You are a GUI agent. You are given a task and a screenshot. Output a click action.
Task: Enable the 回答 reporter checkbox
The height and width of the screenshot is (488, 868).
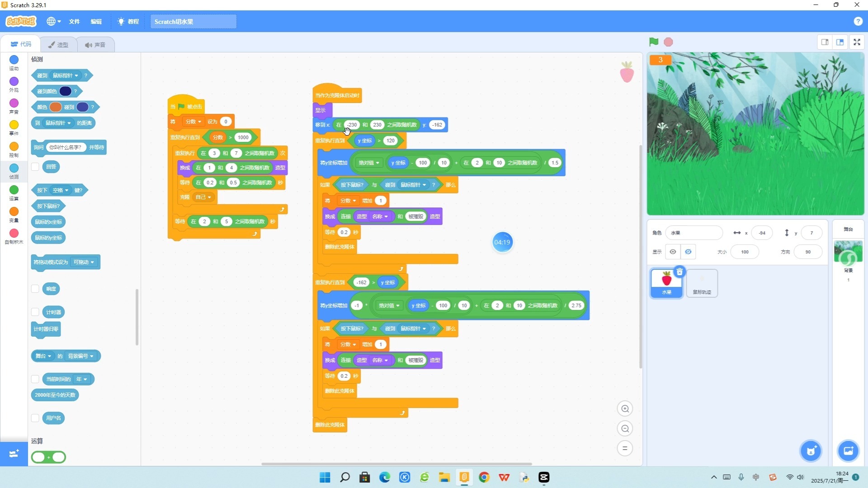(x=35, y=167)
